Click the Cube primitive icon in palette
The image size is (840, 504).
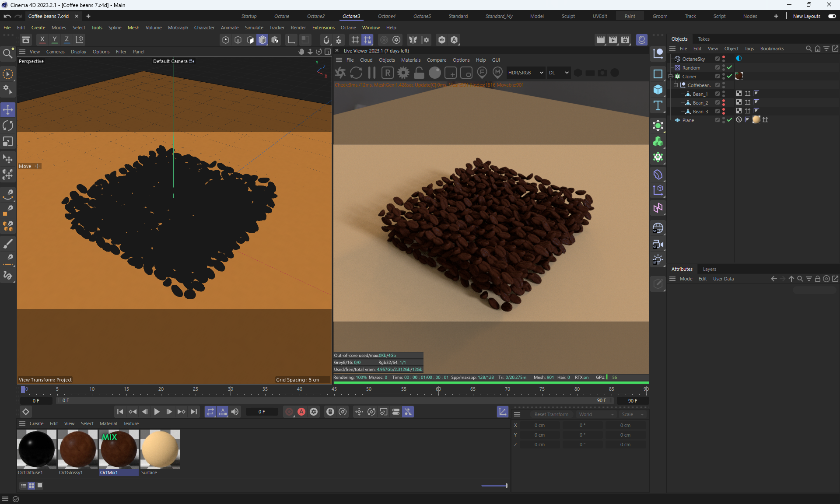point(658,90)
